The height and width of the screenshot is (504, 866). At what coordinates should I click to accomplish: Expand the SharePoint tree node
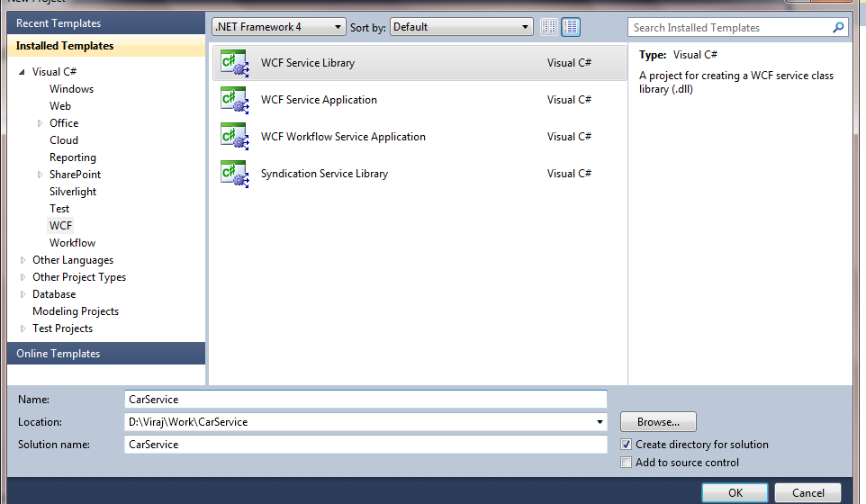tap(40, 175)
